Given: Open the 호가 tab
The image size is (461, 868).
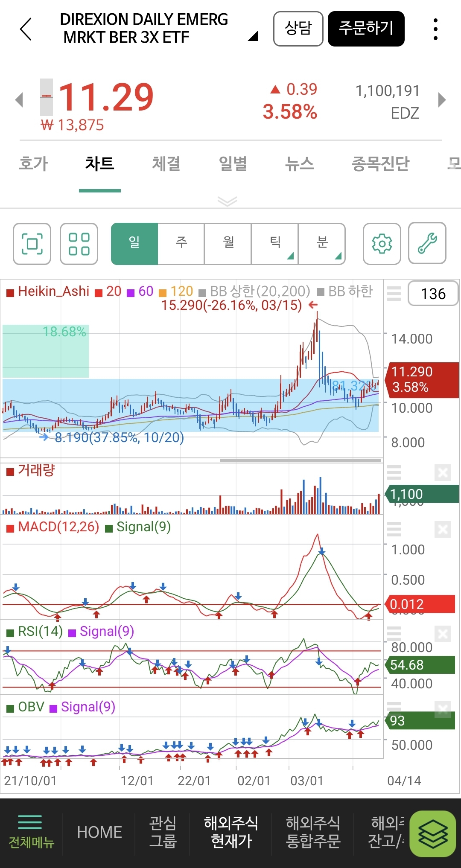Looking at the screenshot, I should [34, 163].
